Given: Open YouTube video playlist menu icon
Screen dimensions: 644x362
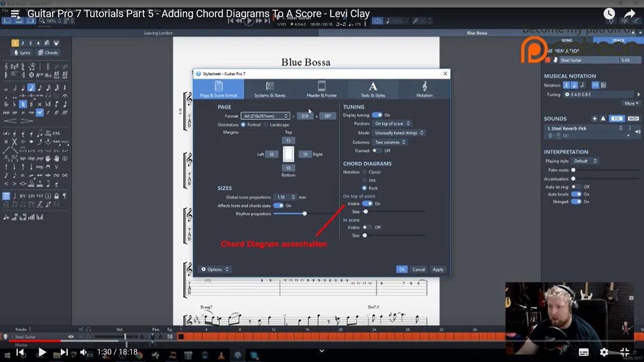Looking at the screenshot, I should pos(15,14).
